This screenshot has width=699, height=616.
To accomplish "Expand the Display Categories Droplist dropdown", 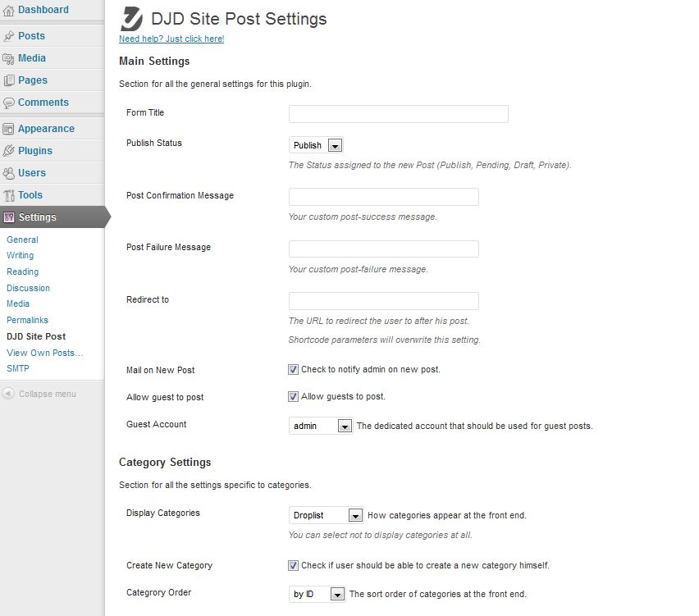I will tap(326, 516).
